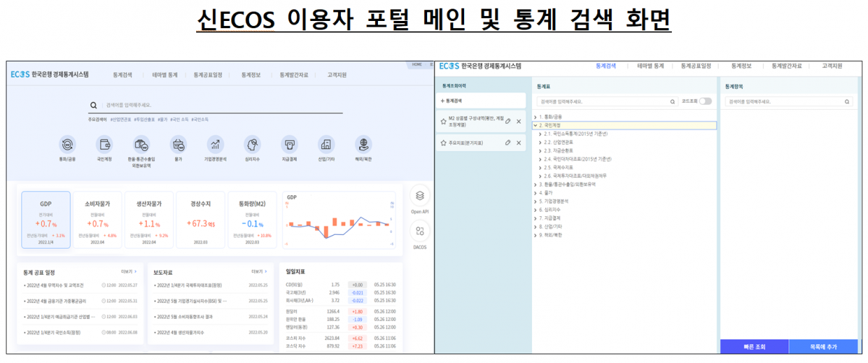Remove the M2 상품별 구성내역 history entry
The height and width of the screenshot is (363, 868).
click(518, 121)
